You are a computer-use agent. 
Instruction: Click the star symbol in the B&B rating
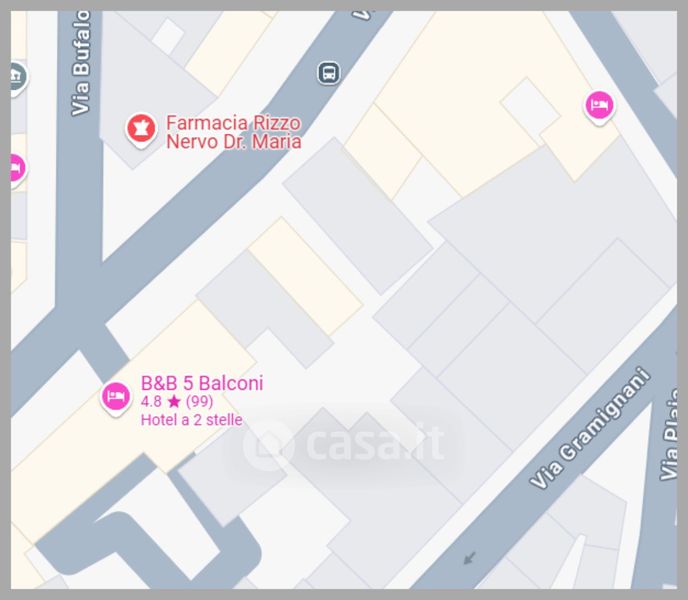(x=174, y=401)
